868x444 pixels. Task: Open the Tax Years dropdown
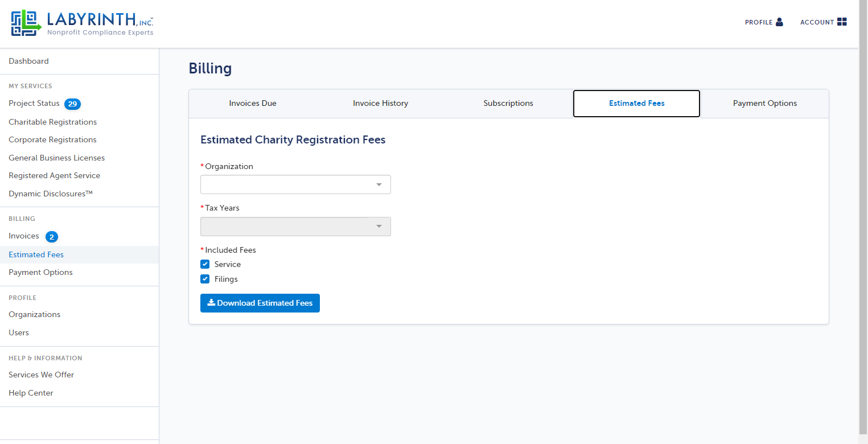295,227
